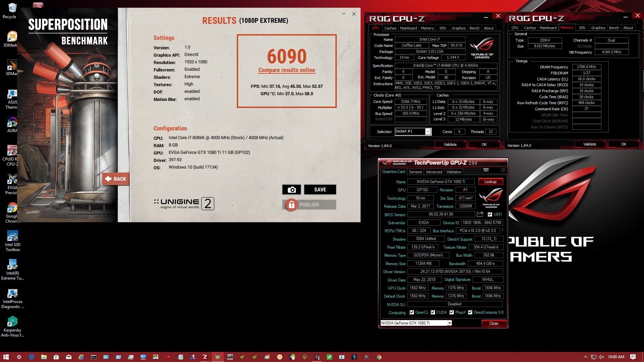Click the red lock icon on Publish
The width and height of the screenshot is (644, 362).
(291, 204)
